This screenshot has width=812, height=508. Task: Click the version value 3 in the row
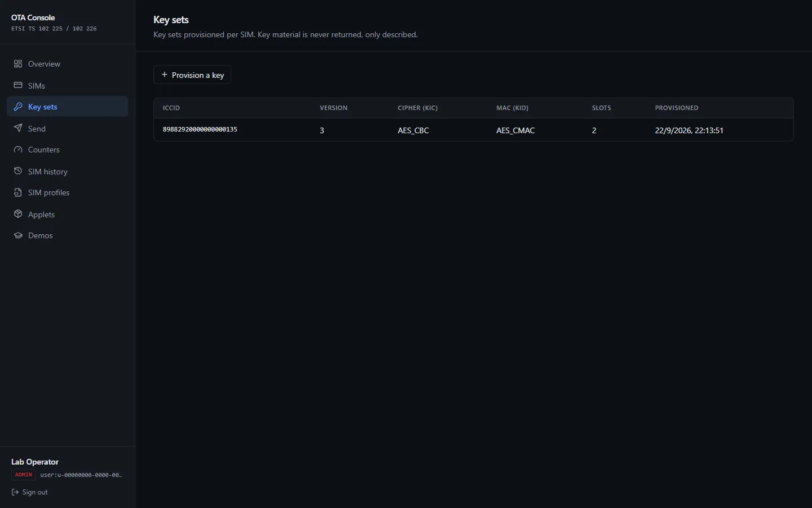pyautogui.click(x=322, y=130)
